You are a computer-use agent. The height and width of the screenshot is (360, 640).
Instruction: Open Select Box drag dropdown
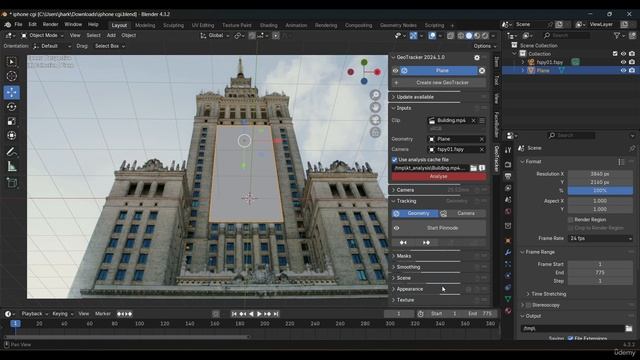[x=109, y=46]
